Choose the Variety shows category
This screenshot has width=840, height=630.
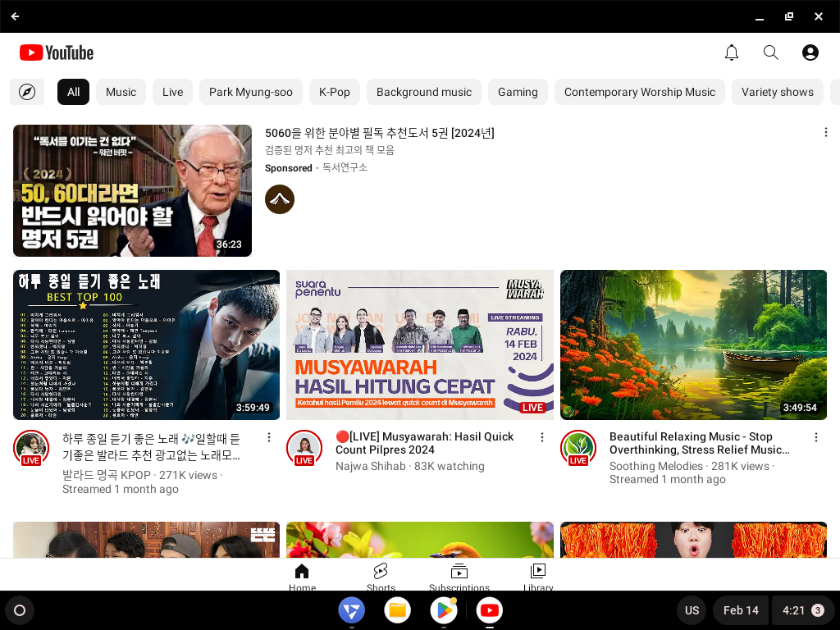coord(777,92)
